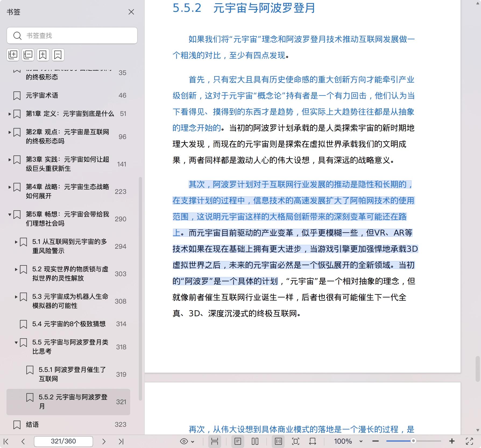Go to the previous page

click(23, 441)
